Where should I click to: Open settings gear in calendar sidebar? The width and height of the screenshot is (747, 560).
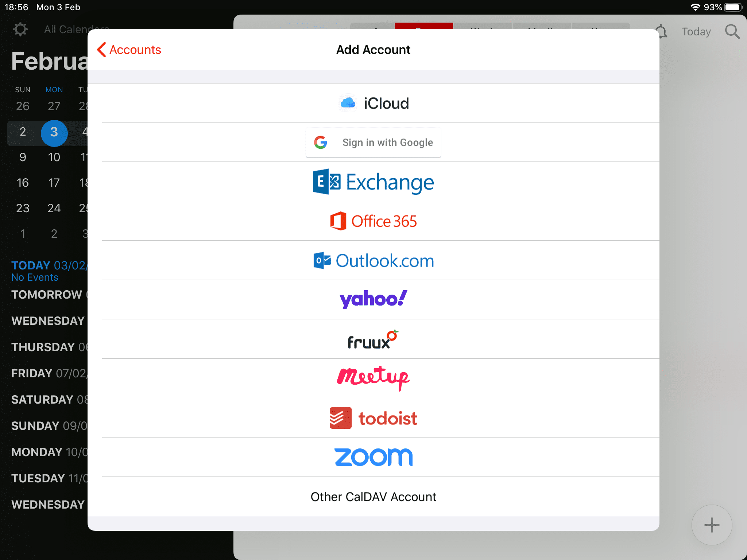(x=20, y=30)
